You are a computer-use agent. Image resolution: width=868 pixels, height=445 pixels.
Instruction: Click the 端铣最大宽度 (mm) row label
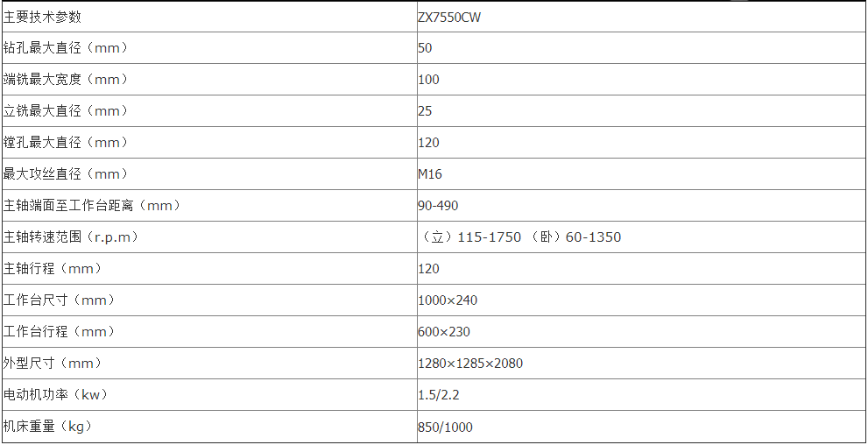click(x=66, y=80)
